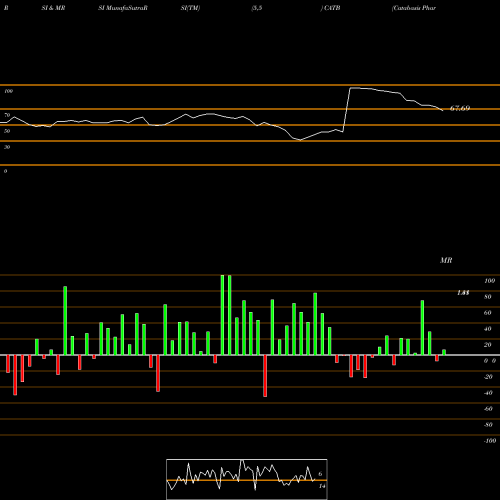Image resolution: width=500 pixels, height=500 pixels.
Task: Click the -20 label on MR axis
Action: coord(488,377)
